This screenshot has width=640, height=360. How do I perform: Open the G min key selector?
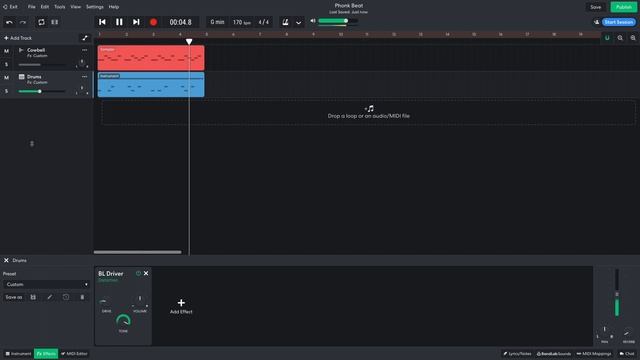[x=218, y=22]
